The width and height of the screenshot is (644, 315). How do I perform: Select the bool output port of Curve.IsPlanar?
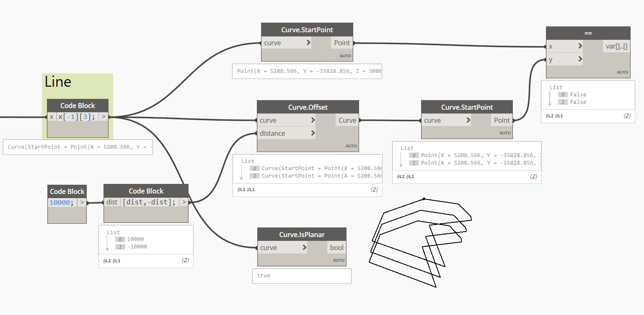[336, 248]
